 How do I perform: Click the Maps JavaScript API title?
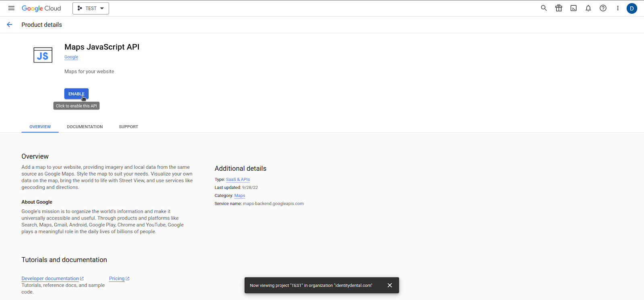click(102, 47)
